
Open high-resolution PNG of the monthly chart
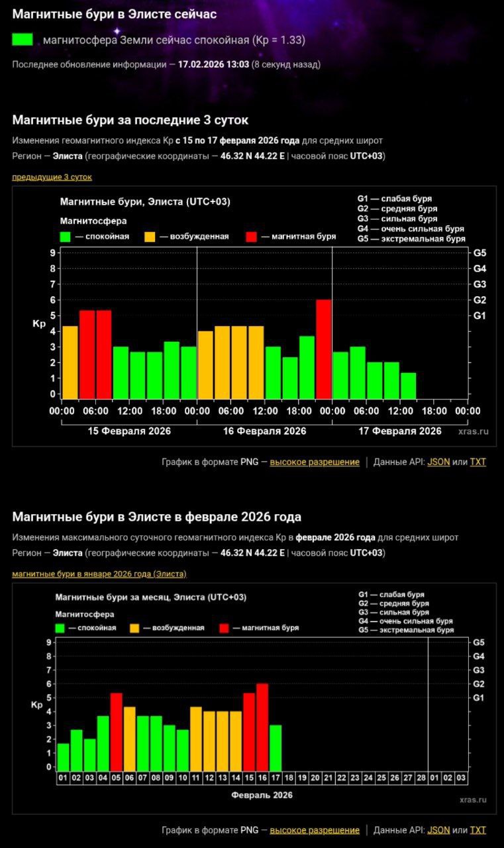coord(315,830)
